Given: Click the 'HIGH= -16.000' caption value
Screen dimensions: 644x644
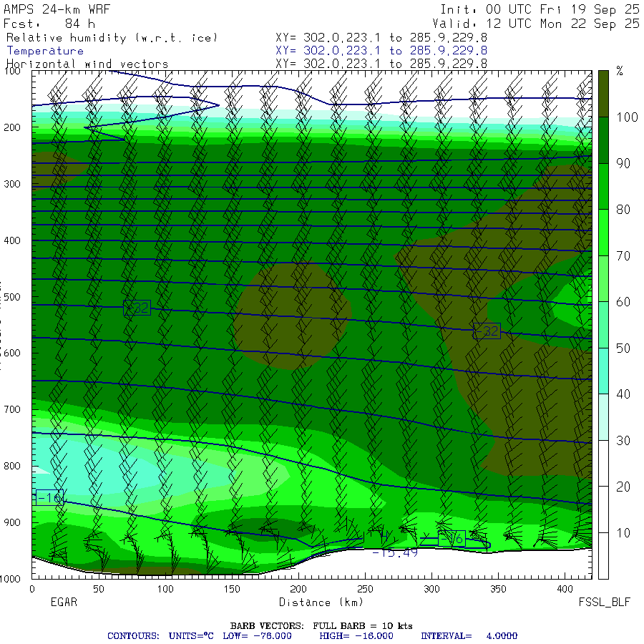Looking at the screenshot, I should click(x=356, y=636).
